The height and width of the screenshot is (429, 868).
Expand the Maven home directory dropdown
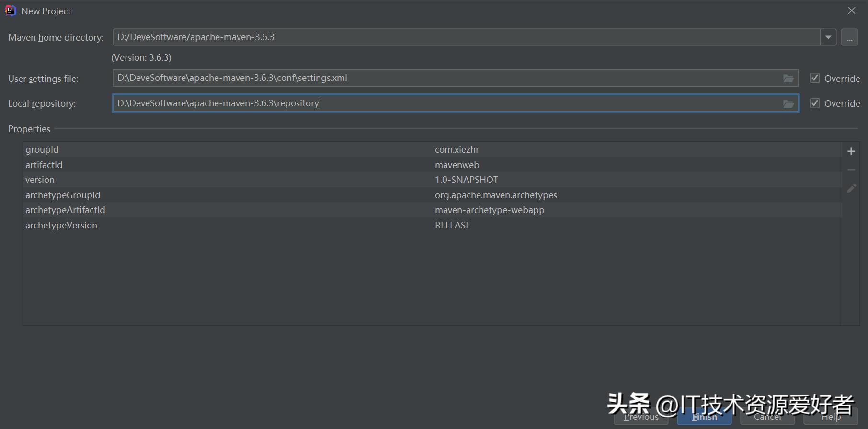tap(828, 37)
